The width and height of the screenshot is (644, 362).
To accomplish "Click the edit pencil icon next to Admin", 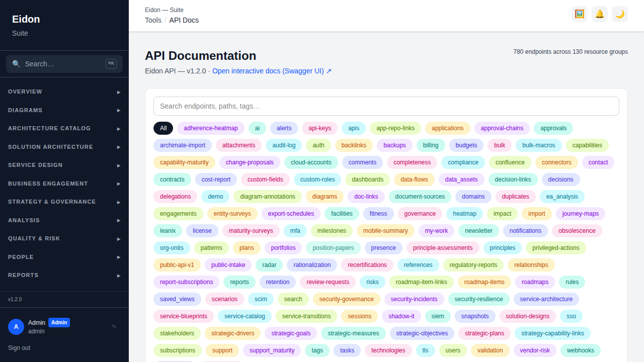I will [x=114, y=327].
